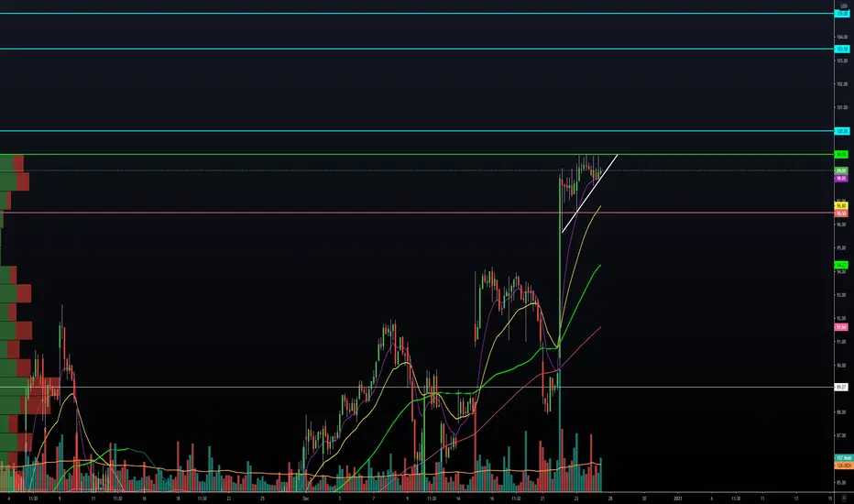Screen dimensions: 854x504
Task: Select the cyan horizontal line at 103.50
Action: (x=417, y=49)
